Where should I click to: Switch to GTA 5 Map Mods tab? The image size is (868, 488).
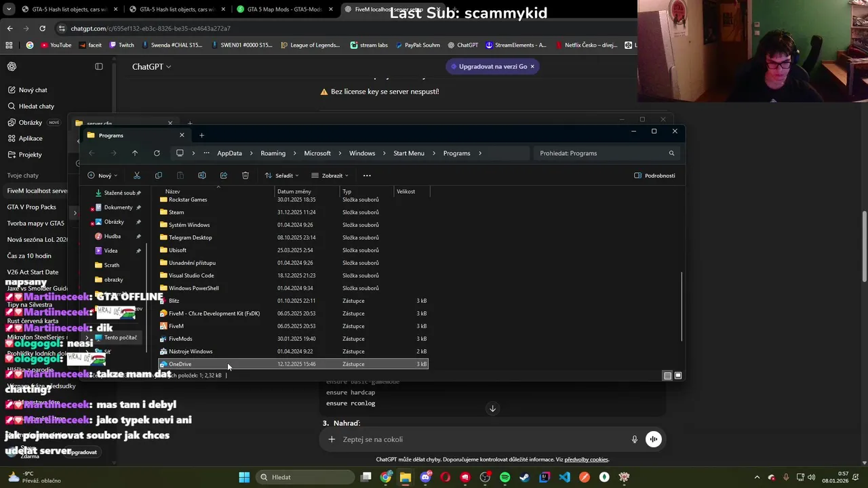[x=283, y=9]
